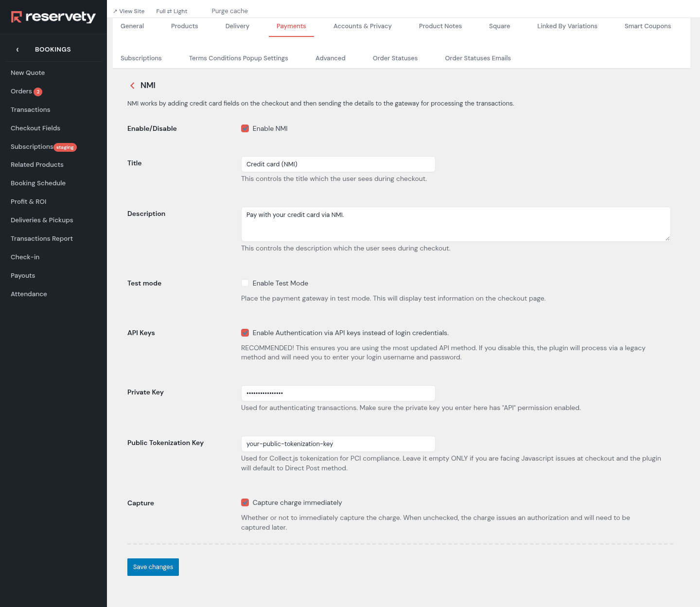Toggle API keys authentication checkbox
The image size is (700, 607).
point(245,333)
